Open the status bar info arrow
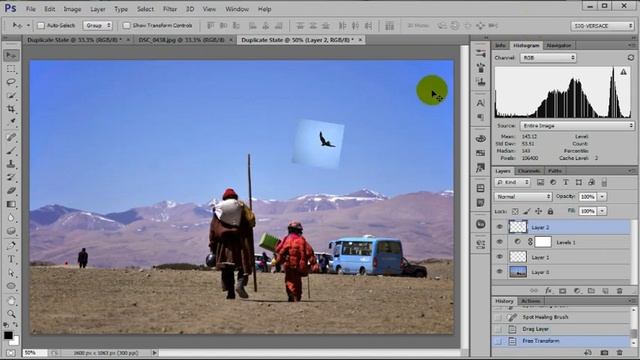This screenshot has height=360, width=640. [x=154, y=353]
